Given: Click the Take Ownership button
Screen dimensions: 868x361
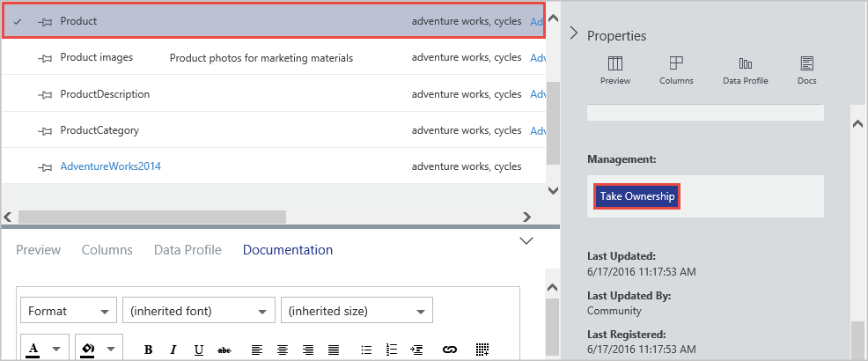Looking at the screenshot, I should [x=637, y=196].
